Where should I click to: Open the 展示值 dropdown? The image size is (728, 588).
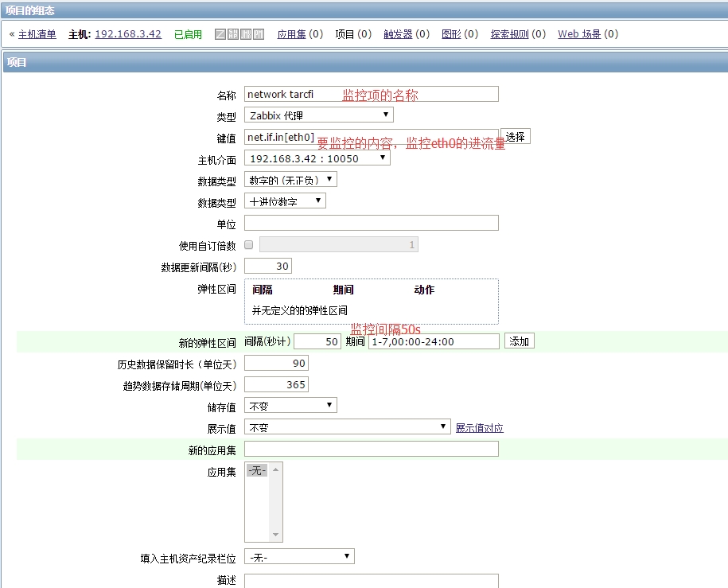click(x=347, y=426)
